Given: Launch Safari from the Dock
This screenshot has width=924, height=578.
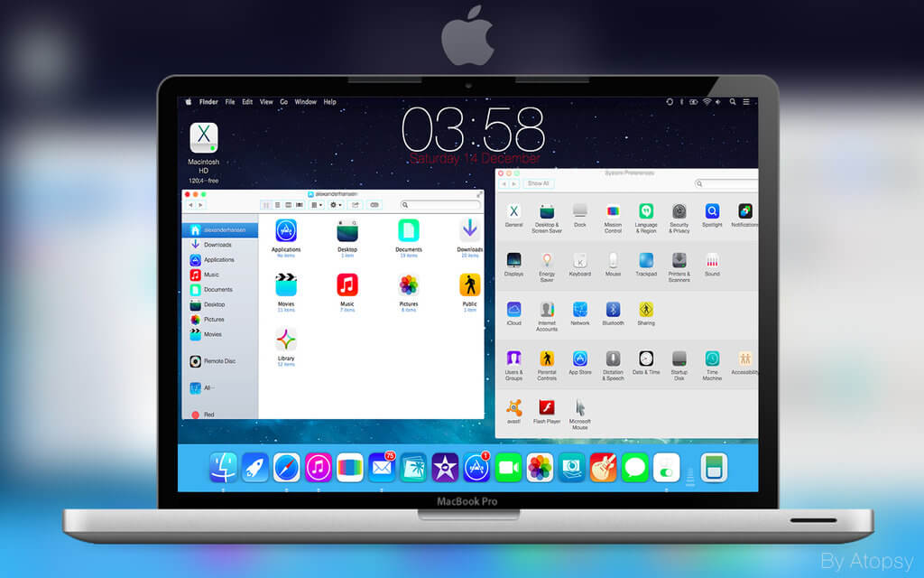Looking at the screenshot, I should (286, 468).
